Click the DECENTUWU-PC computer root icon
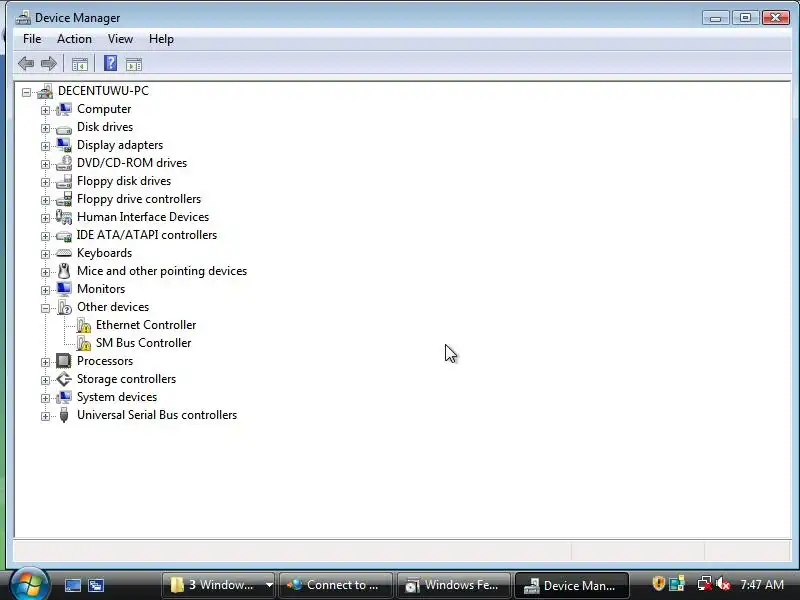 point(45,91)
